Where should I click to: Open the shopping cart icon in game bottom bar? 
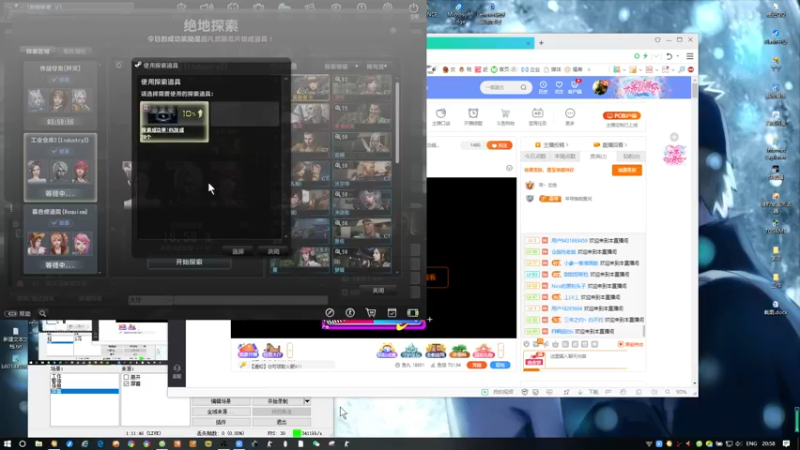(371, 312)
